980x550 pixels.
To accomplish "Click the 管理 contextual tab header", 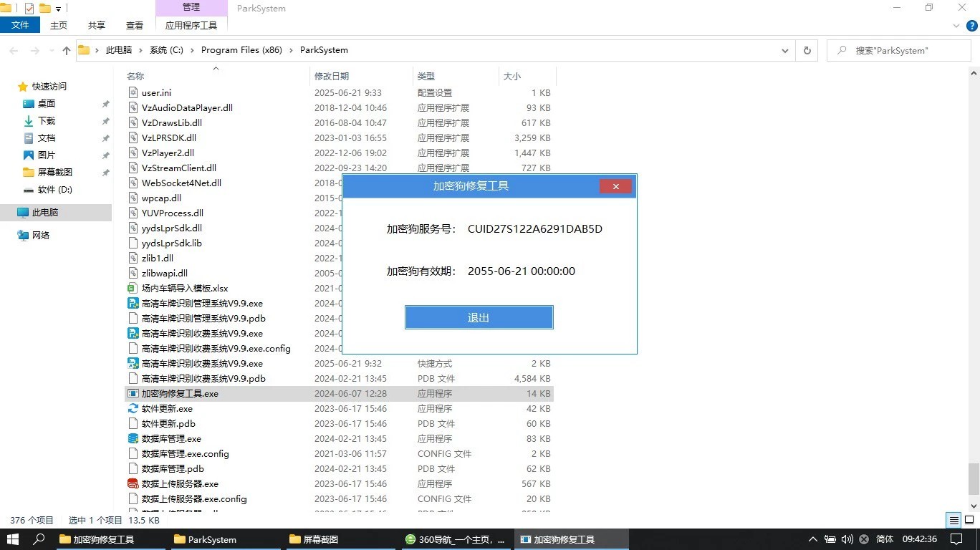I will pyautogui.click(x=191, y=8).
